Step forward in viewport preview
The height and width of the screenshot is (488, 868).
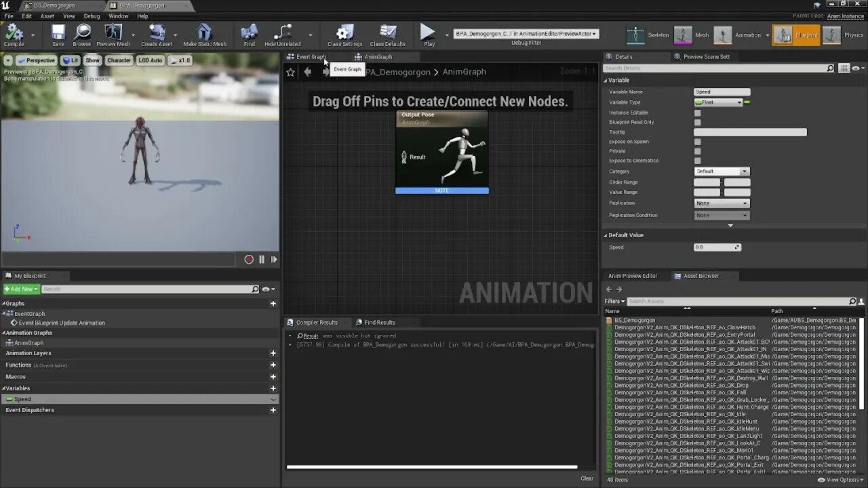pyautogui.click(x=274, y=260)
